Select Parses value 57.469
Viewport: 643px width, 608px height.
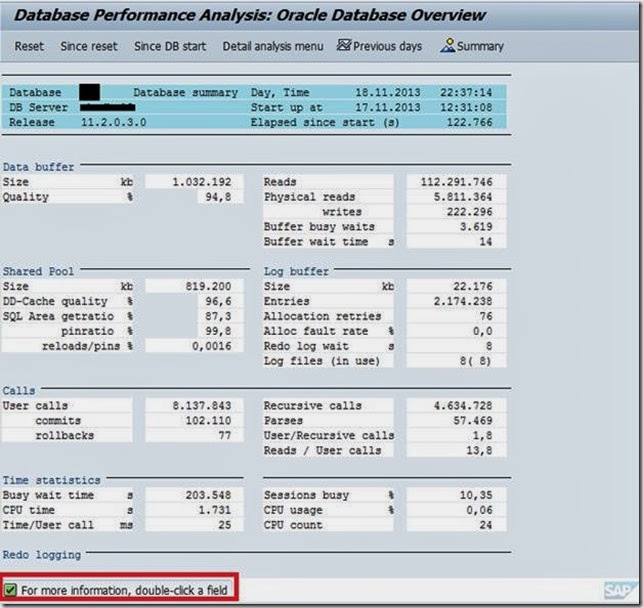click(456, 421)
